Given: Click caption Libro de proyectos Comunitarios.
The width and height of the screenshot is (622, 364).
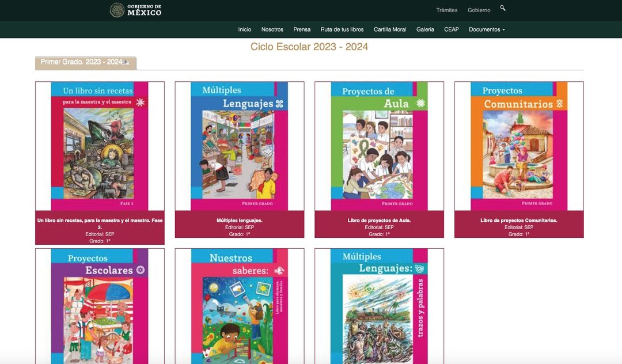Looking at the screenshot, I should [519, 221].
